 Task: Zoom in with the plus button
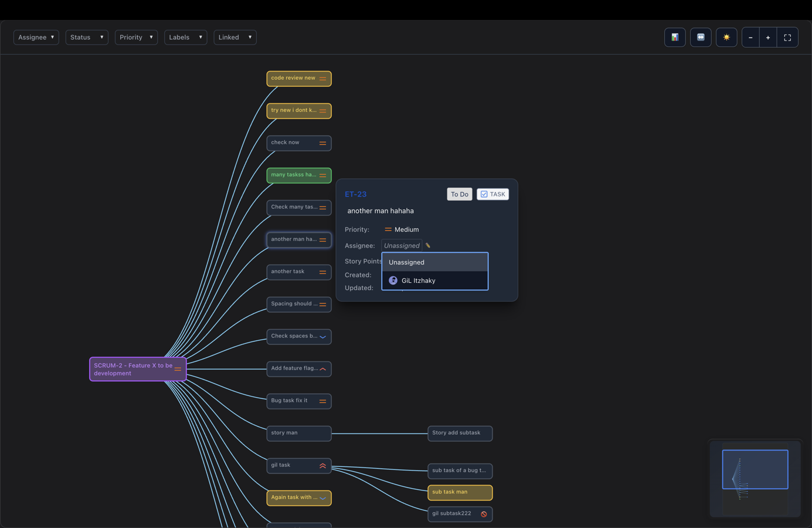(768, 38)
